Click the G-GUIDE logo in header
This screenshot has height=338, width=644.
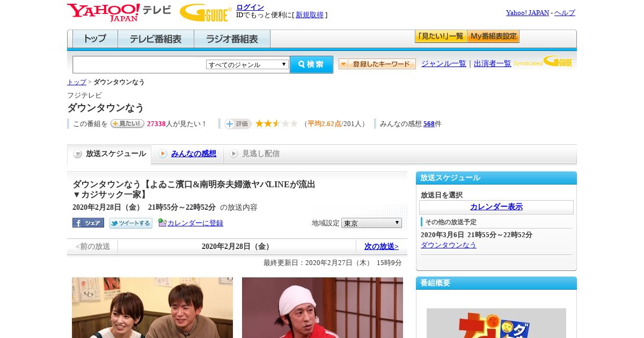click(x=206, y=13)
